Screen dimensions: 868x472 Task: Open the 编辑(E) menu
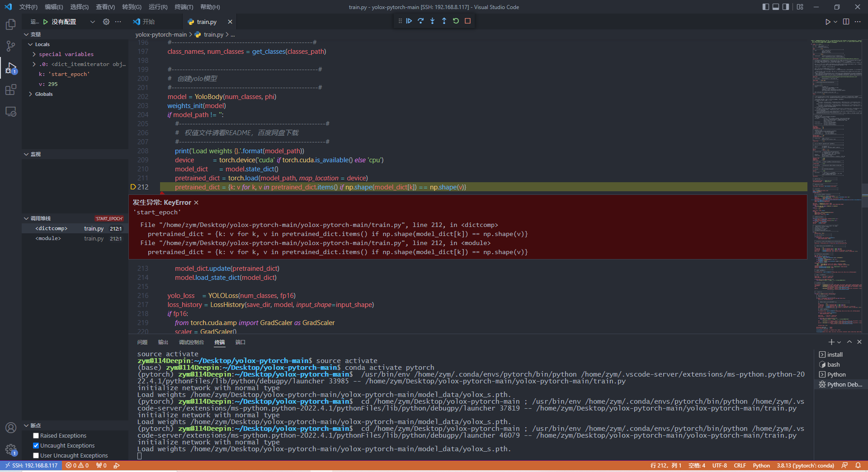click(x=54, y=7)
